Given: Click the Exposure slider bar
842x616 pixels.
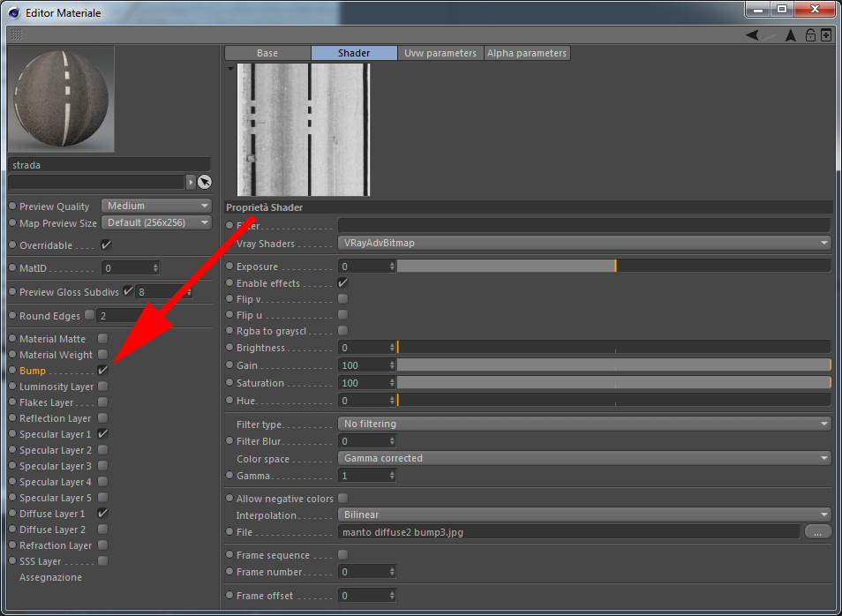Looking at the screenshot, I should [x=613, y=266].
